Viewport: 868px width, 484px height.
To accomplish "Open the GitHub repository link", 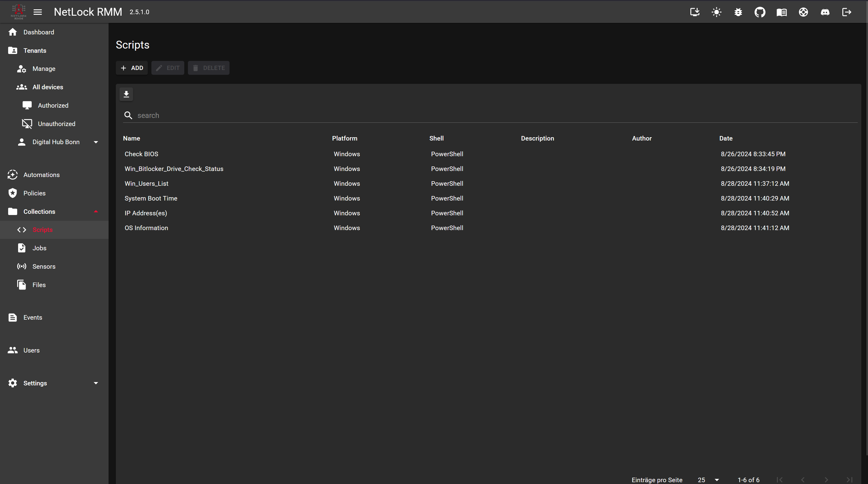I will pos(760,12).
